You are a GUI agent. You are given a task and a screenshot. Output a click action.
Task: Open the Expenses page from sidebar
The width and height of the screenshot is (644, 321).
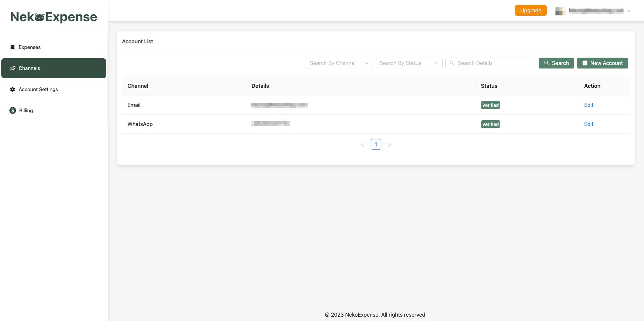pos(54,47)
